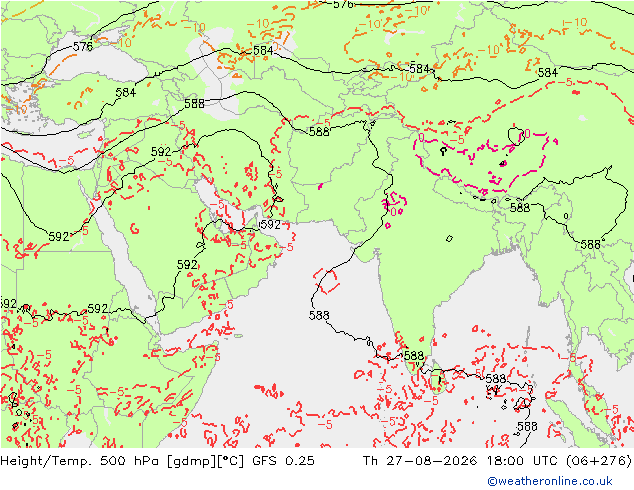Select the 588 contour label in Arabian Sea
The width and height of the screenshot is (634, 490).
pos(319,315)
